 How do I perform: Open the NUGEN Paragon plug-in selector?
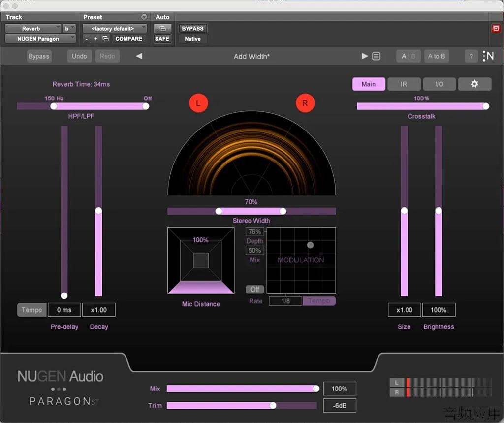tap(40, 39)
